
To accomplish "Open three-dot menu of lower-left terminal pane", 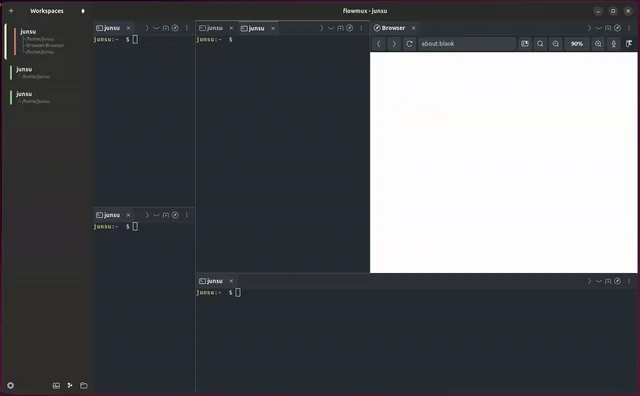I will click(x=187, y=215).
